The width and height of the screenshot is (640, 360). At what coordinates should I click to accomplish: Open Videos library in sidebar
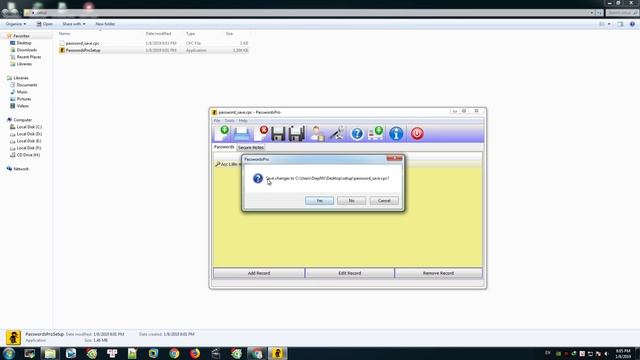[22, 106]
